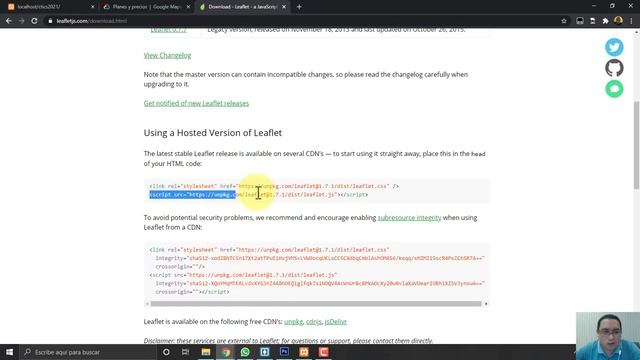This screenshot has width=640, height=360.
Task: Bookmark this page with the star
Action: point(564,21)
